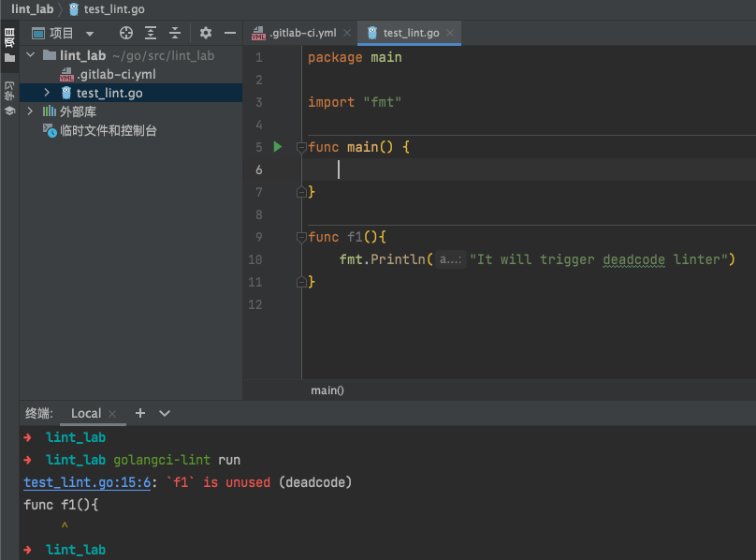Fold the f1 function in gutter
Viewport: 756px width, 560px height.
click(x=301, y=237)
